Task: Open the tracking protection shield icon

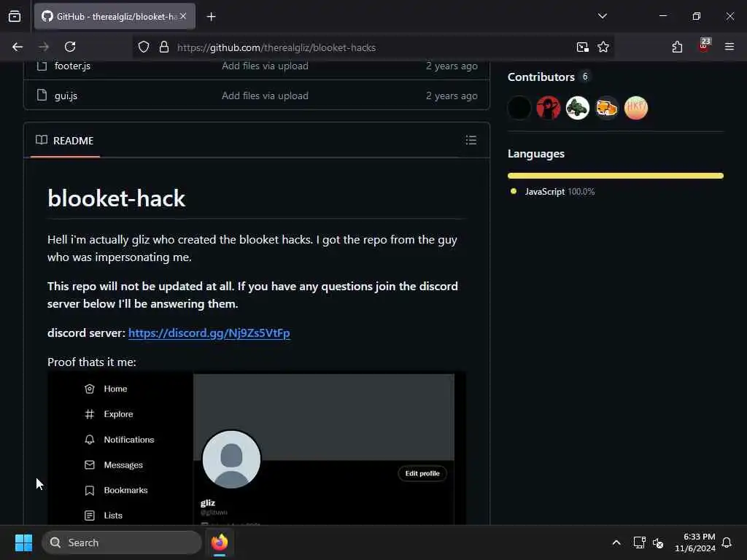Action: tap(144, 47)
